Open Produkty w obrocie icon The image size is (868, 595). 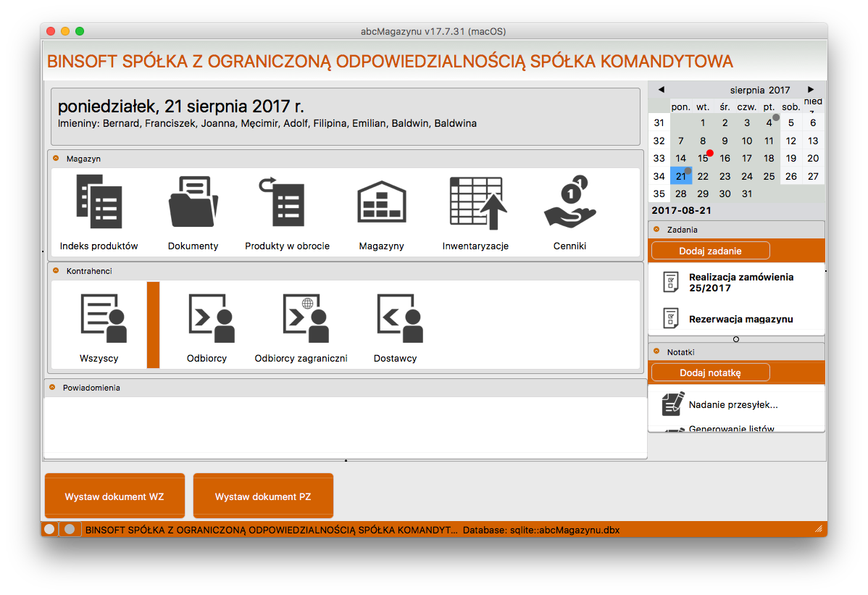click(287, 203)
